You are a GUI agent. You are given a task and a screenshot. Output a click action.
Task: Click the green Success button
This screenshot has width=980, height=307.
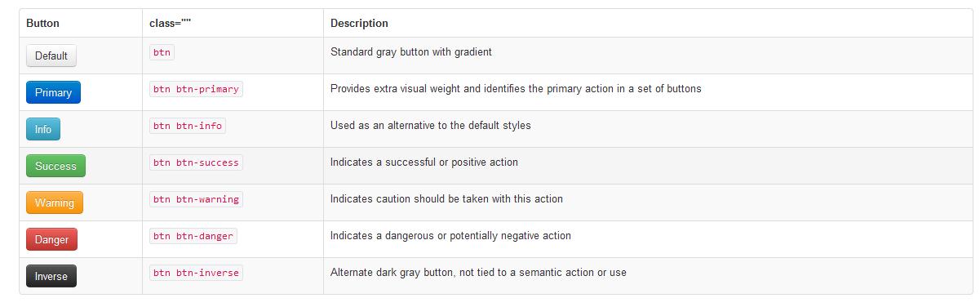pos(55,166)
